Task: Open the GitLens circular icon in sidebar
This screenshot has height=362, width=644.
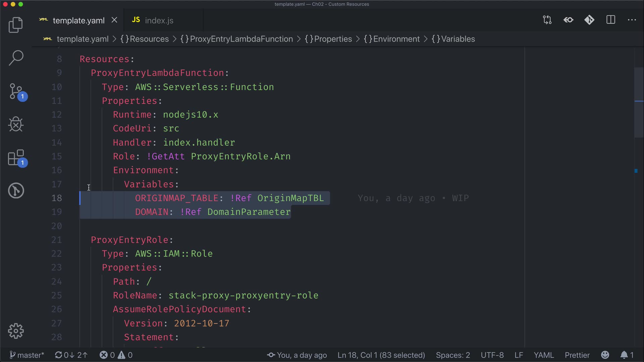Action: (16, 190)
